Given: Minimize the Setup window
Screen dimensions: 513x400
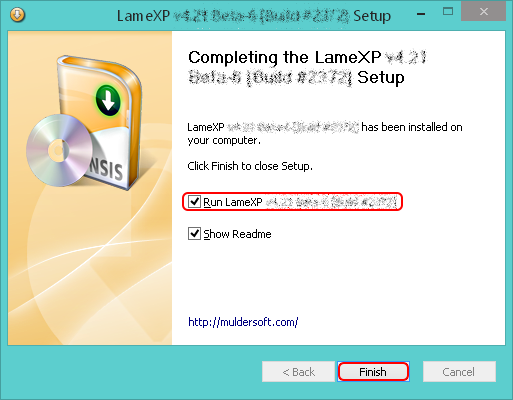Looking at the screenshot, I should pyautogui.click(x=421, y=14).
